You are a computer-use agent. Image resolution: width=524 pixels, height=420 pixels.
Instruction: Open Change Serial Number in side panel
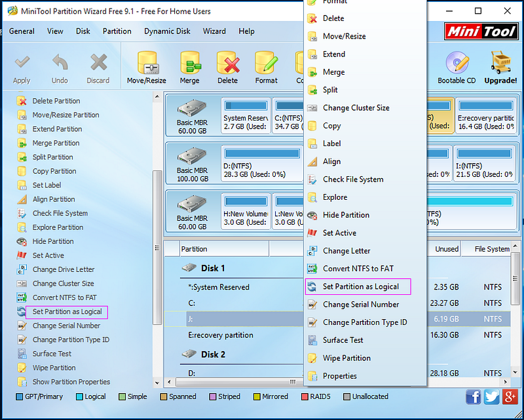[66, 326]
